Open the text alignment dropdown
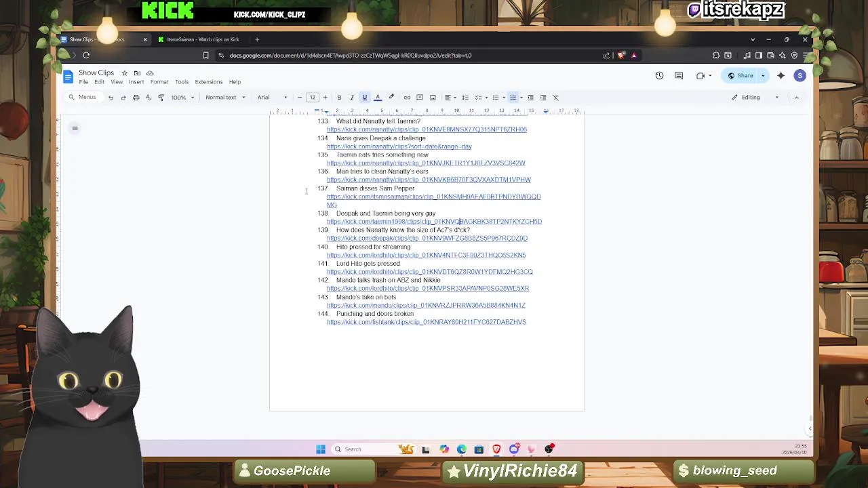This screenshot has height=488, width=868. [450, 98]
